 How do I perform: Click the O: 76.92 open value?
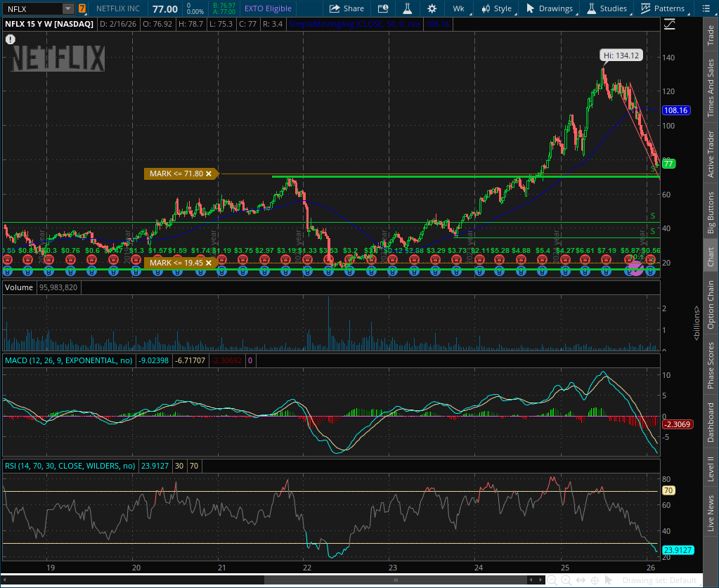157,24
